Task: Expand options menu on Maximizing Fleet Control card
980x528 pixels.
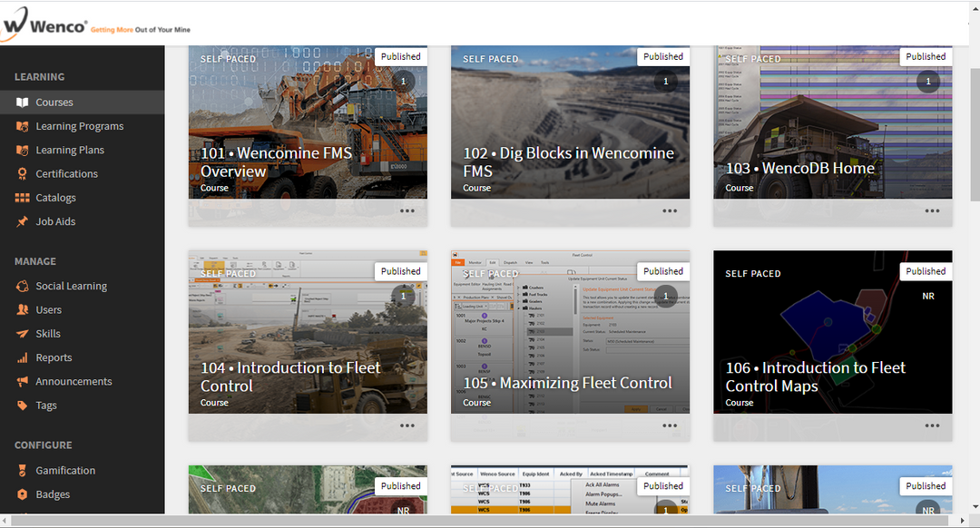Action: click(669, 425)
